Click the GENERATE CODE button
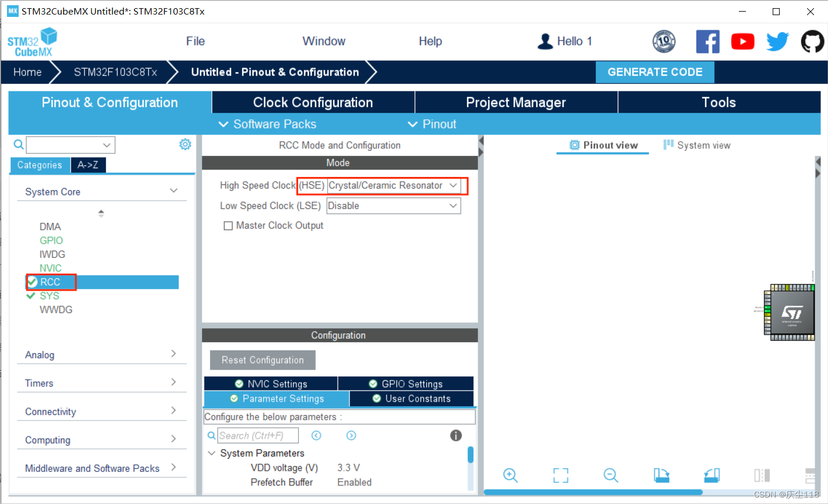Viewport: 828px width, 504px height. 655,72
